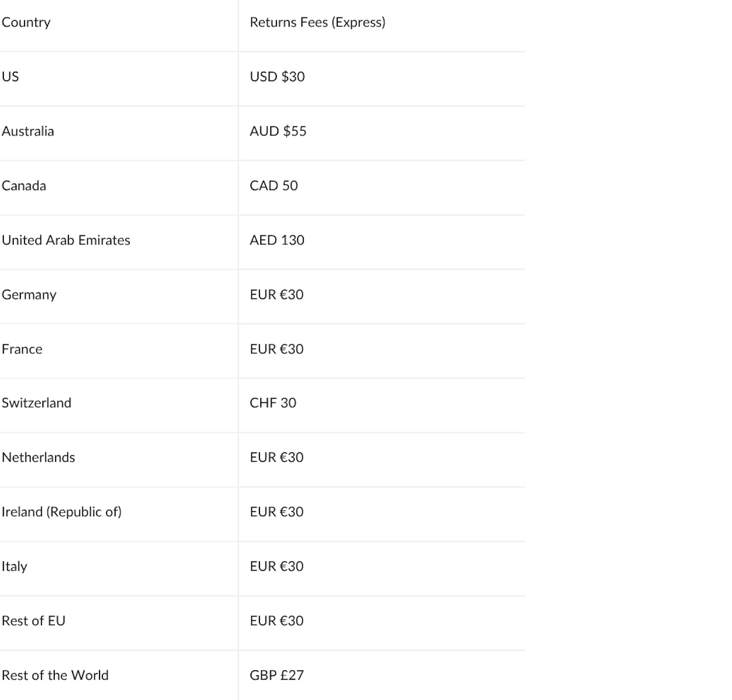Select the Netherlands row label
The image size is (732, 700).
(x=39, y=458)
